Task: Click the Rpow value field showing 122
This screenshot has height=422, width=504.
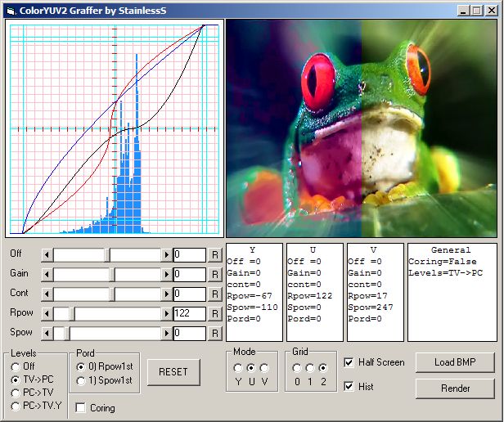Action: click(189, 314)
